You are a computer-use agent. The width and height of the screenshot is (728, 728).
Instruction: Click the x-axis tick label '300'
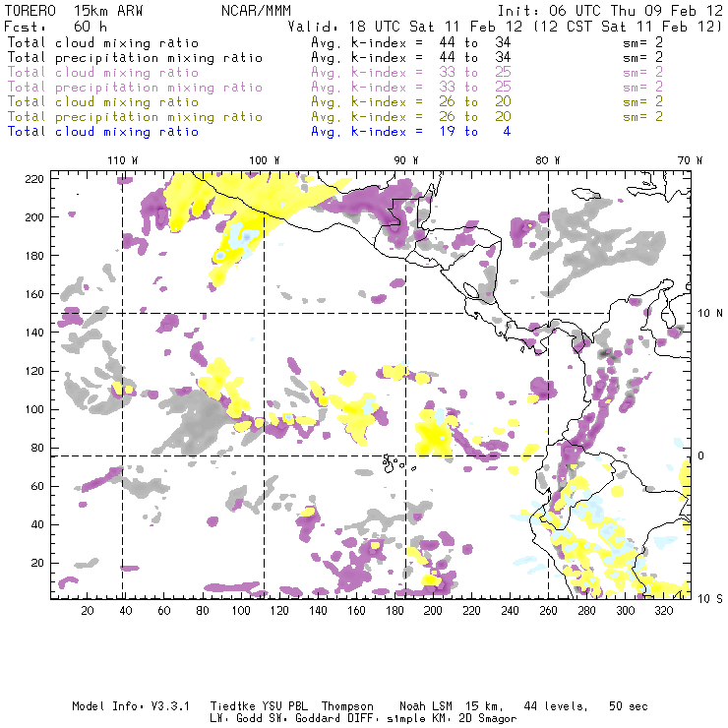pyautogui.click(x=626, y=611)
